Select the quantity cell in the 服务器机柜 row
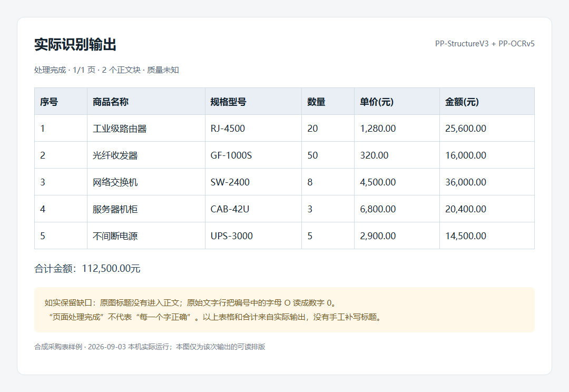 [x=328, y=209]
